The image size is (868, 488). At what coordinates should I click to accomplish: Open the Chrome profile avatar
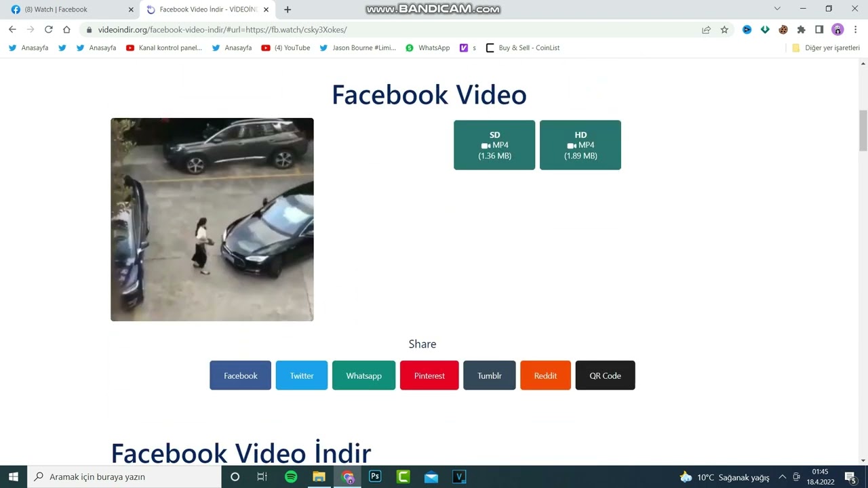(x=837, y=30)
